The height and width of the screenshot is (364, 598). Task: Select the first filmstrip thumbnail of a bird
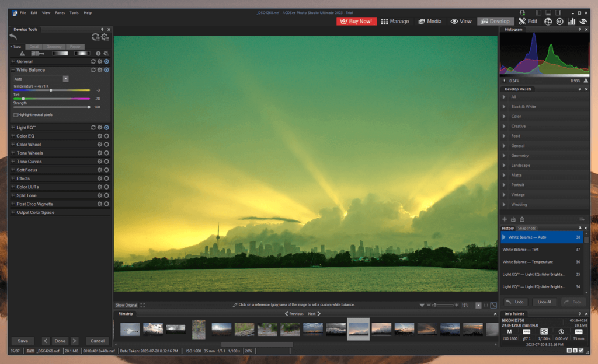click(130, 329)
